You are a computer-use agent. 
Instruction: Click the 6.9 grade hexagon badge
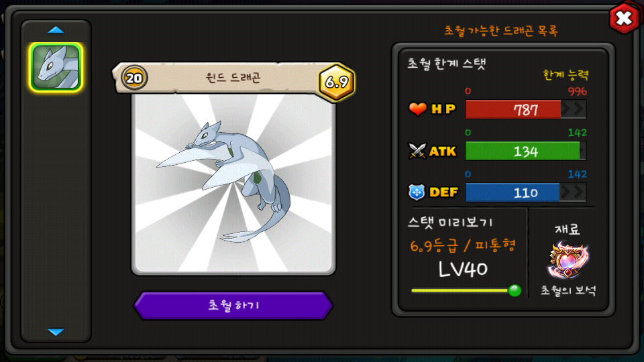[x=337, y=82]
